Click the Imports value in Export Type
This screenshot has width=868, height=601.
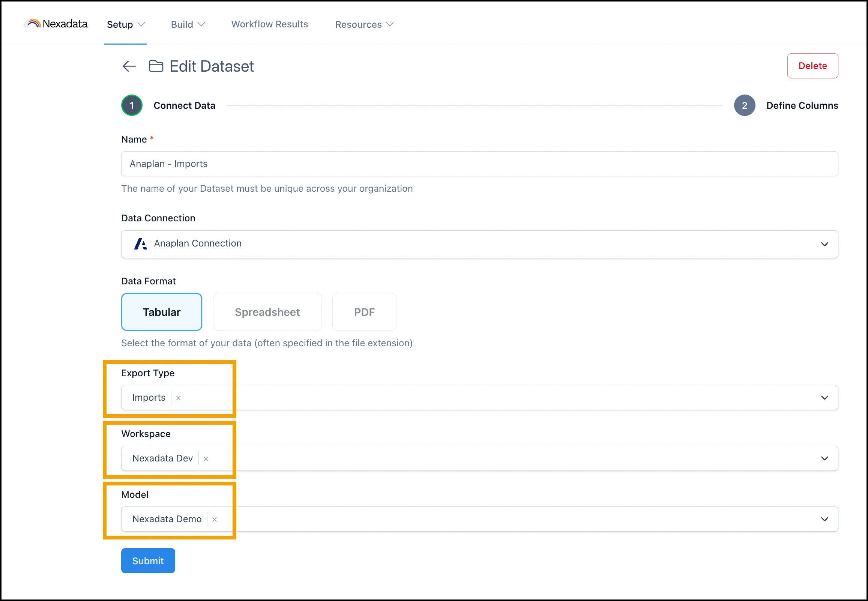click(149, 398)
